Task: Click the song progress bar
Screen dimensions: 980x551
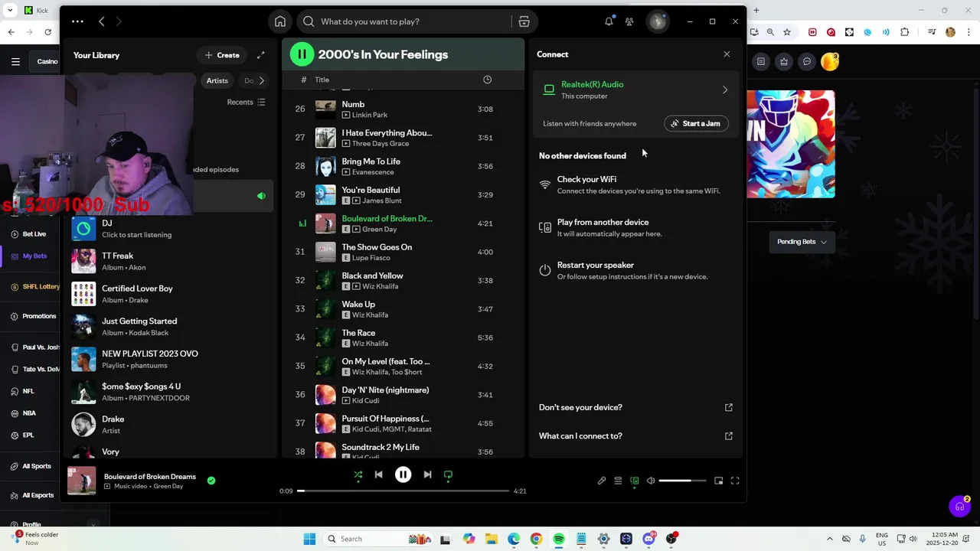Action: pos(403,491)
